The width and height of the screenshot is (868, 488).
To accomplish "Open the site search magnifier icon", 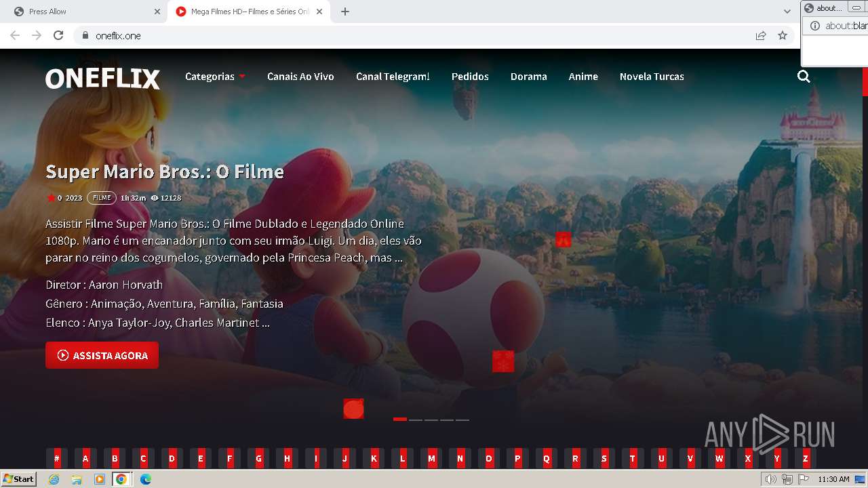I will tap(804, 77).
